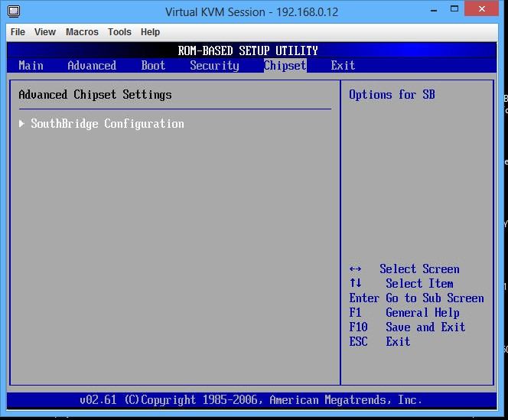508x420 pixels.
Task: Select the Chipset BIOS tab
Action: tap(285, 66)
